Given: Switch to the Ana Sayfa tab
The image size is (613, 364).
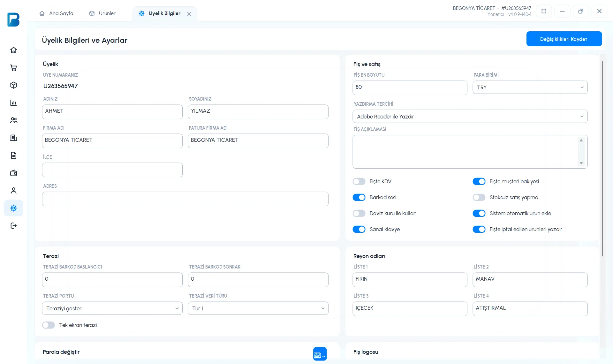Looking at the screenshot, I should [56, 13].
